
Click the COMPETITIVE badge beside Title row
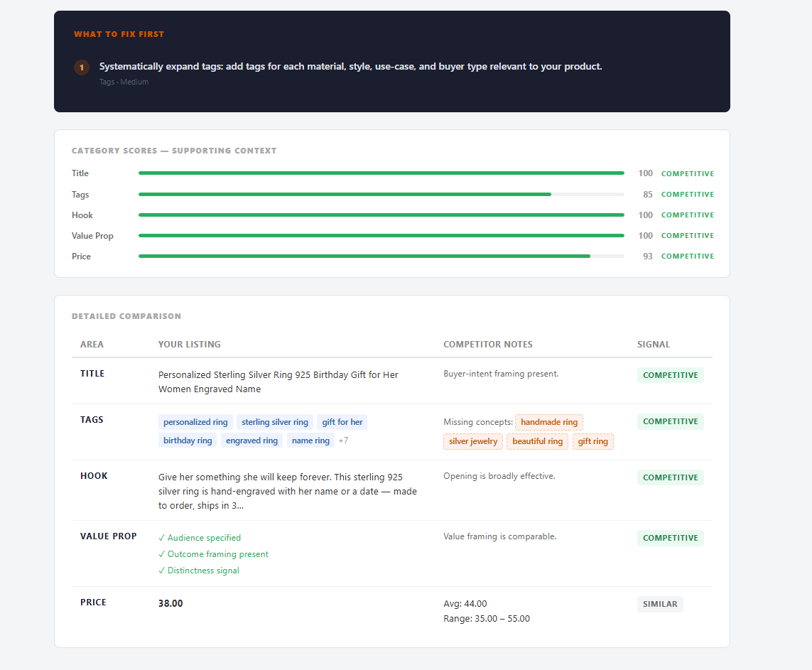[670, 374]
